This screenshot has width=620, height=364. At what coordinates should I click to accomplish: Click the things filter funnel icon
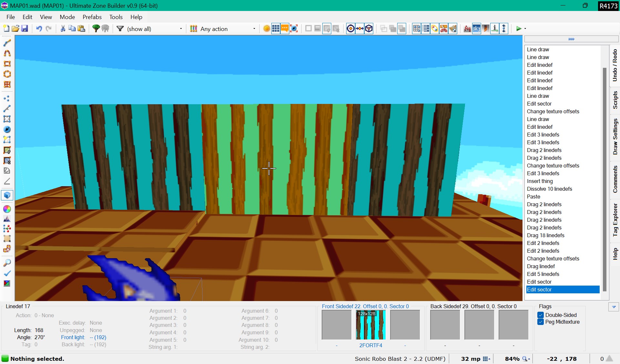120,29
